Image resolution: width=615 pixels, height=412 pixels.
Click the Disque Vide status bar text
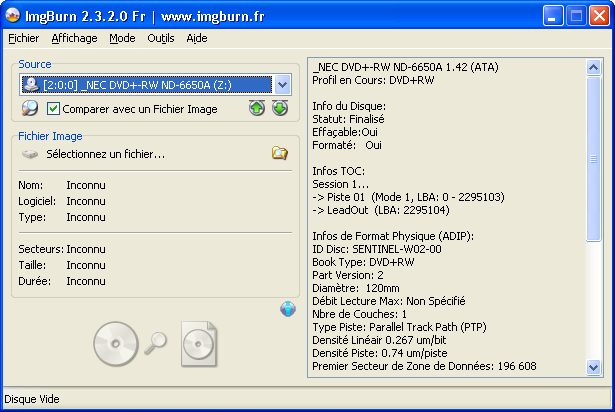pyautogui.click(x=32, y=399)
